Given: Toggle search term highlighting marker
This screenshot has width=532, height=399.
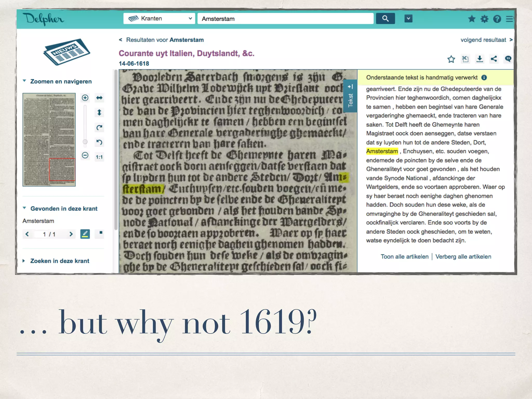Looking at the screenshot, I should 85,234.
